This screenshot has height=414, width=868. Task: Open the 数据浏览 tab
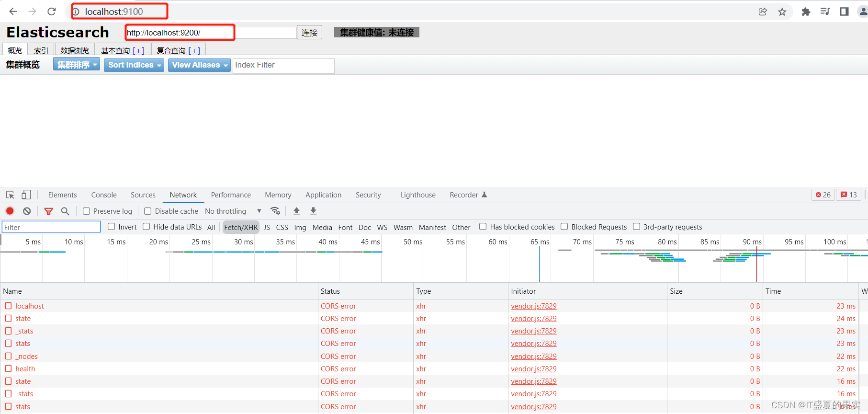tap(75, 50)
